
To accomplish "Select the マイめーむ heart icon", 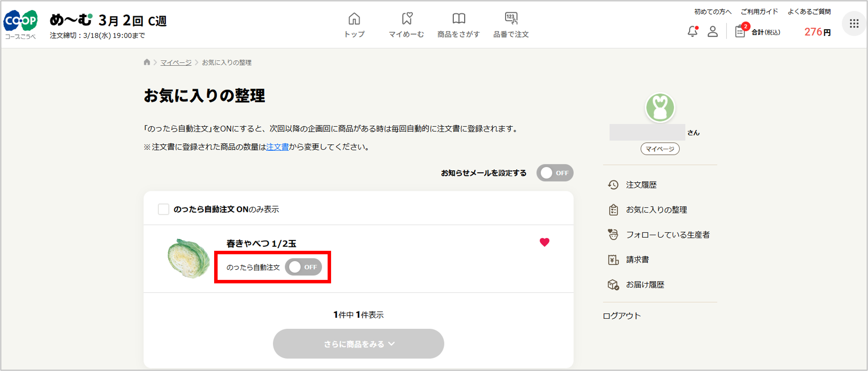I will pos(408,19).
